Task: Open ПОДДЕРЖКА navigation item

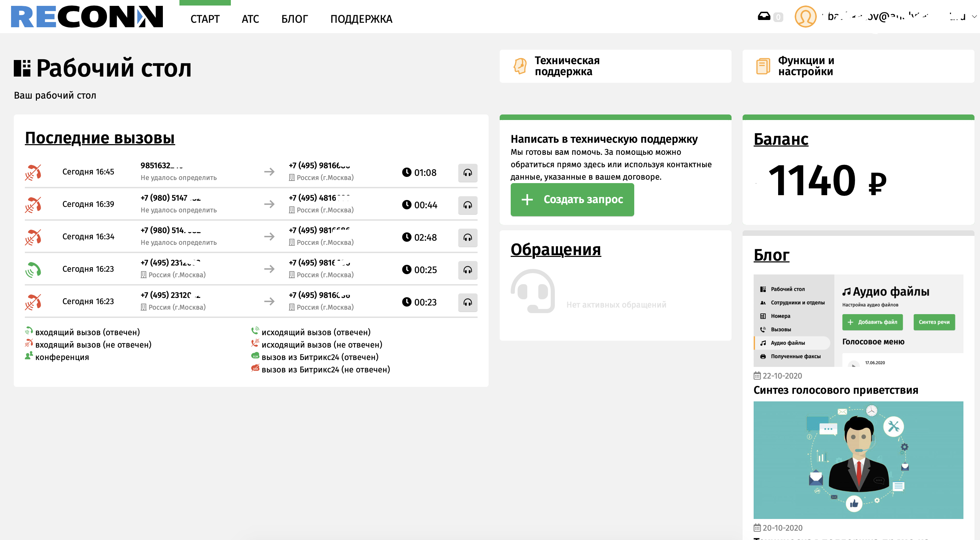Action: pyautogui.click(x=361, y=19)
